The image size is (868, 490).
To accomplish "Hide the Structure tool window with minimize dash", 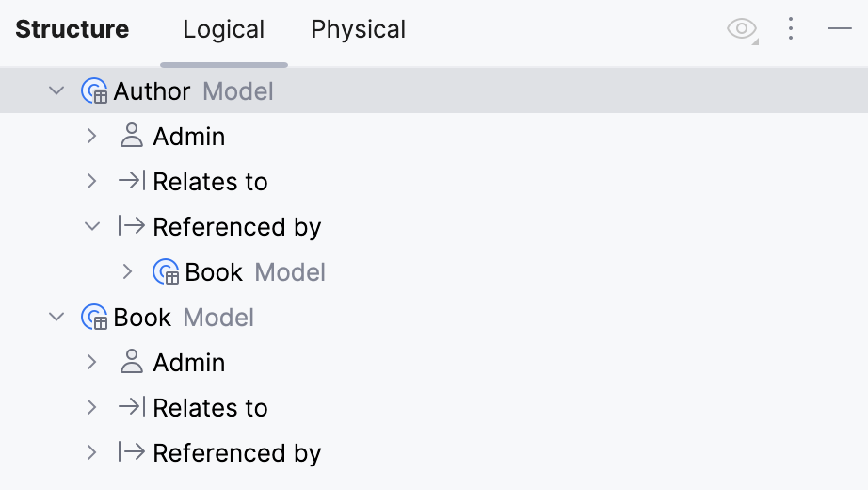I will coord(840,29).
